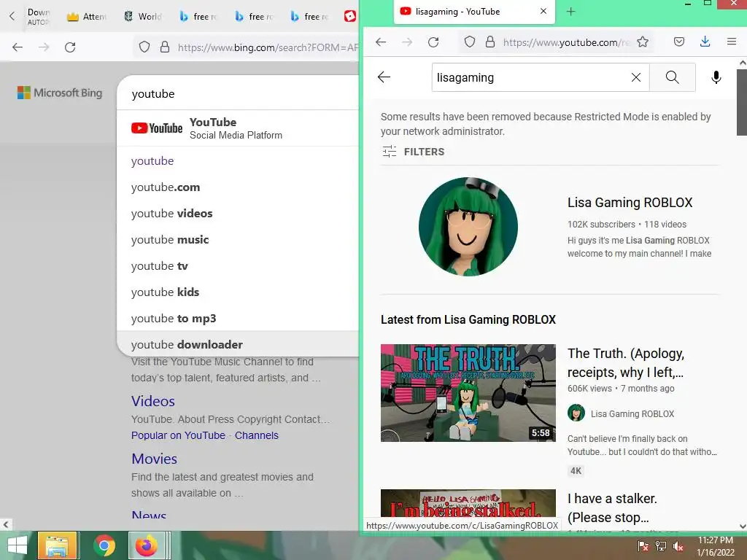
Task: Go back in the YouTube browser window
Action: (381, 42)
